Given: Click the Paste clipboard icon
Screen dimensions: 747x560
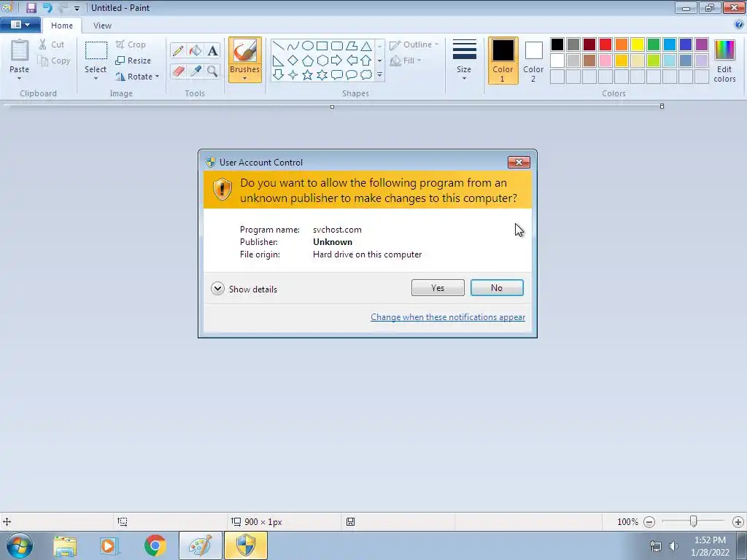Looking at the screenshot, I should [20, 50].
